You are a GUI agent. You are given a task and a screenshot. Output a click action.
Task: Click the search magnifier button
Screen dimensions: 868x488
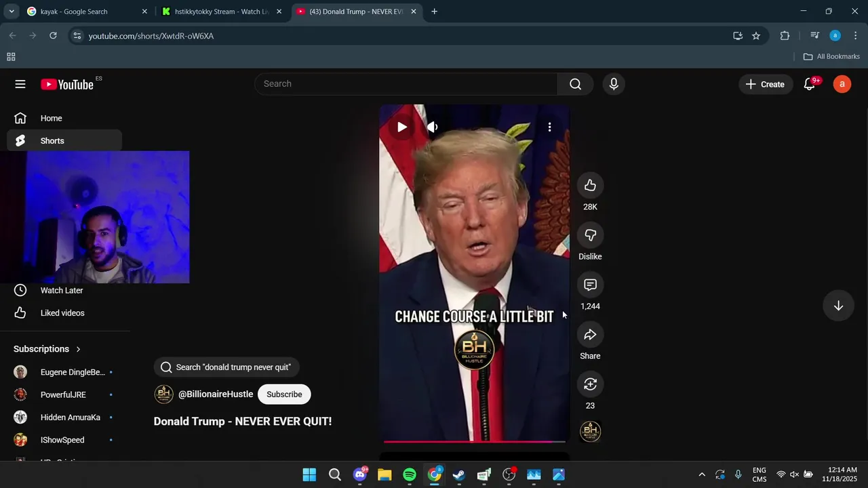(x=575, y=84)
